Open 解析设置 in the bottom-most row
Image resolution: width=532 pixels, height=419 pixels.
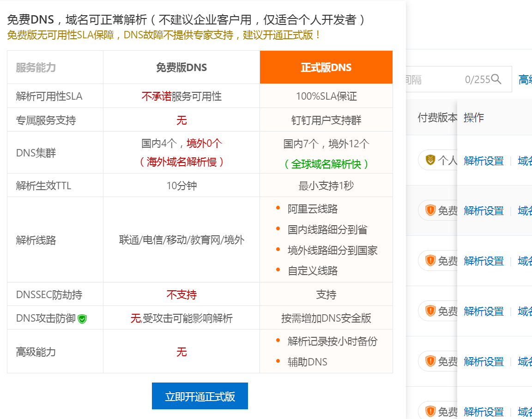click(x=484, y=412)
